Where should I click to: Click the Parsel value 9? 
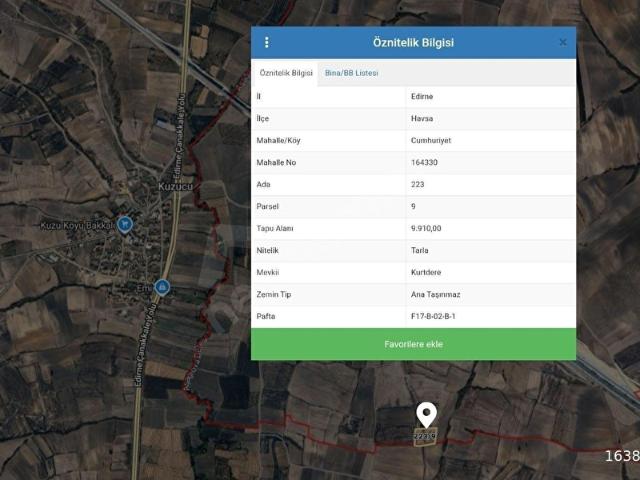(x=413, y=207)
